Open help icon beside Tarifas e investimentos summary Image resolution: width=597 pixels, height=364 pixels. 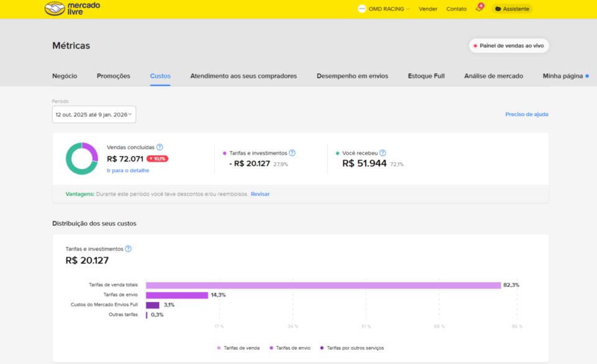point(292,153)
